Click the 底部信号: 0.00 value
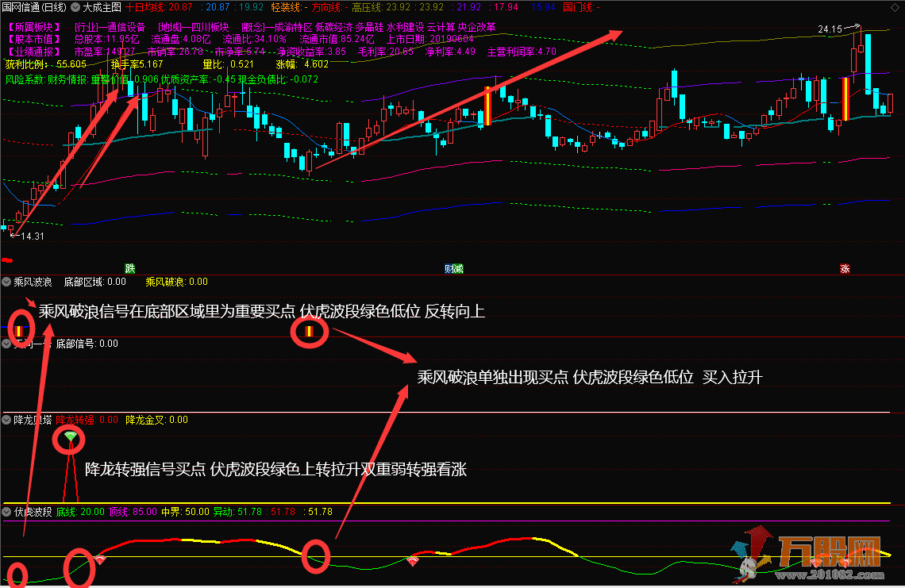Image resolution: width=905 pixels, height=588 pixels. click(87, 344)
